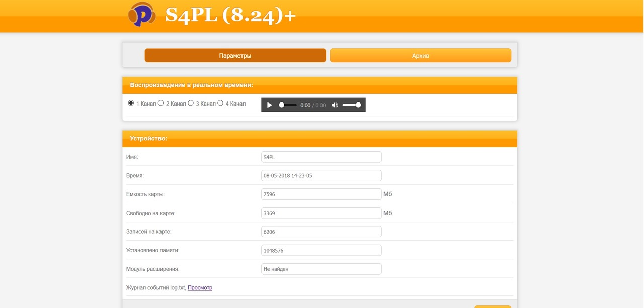This screenshot has width=644, height=308.
Task: Switch to the Параметры tab
Action: (235, 56)
